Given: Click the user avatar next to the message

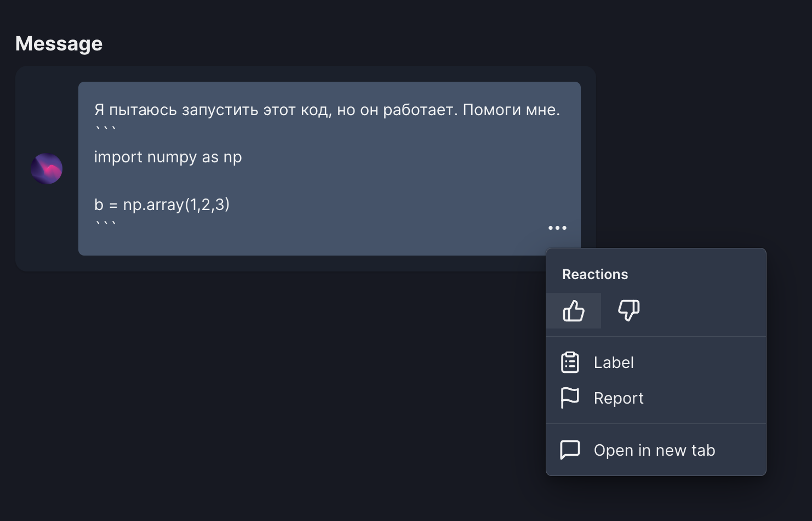Looking at the screenshot, I should pyautogui.click(x=47, y=168).
